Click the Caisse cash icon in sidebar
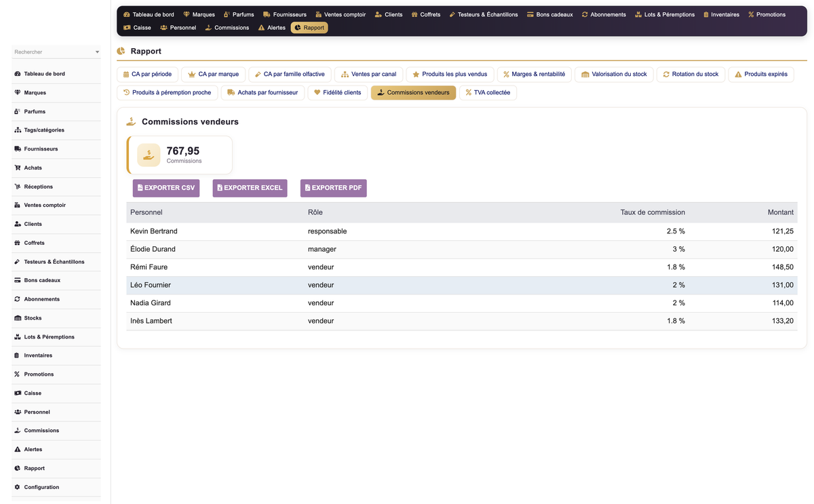The width and height of the screenshot is (814, 504). pyautogui.click(x=17, y=393)
